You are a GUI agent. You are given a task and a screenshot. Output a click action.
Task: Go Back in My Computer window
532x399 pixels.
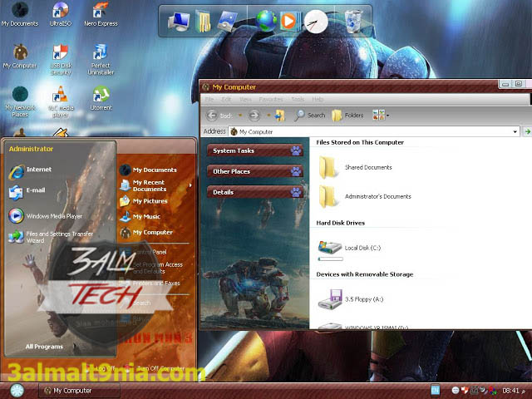[219, 116]
